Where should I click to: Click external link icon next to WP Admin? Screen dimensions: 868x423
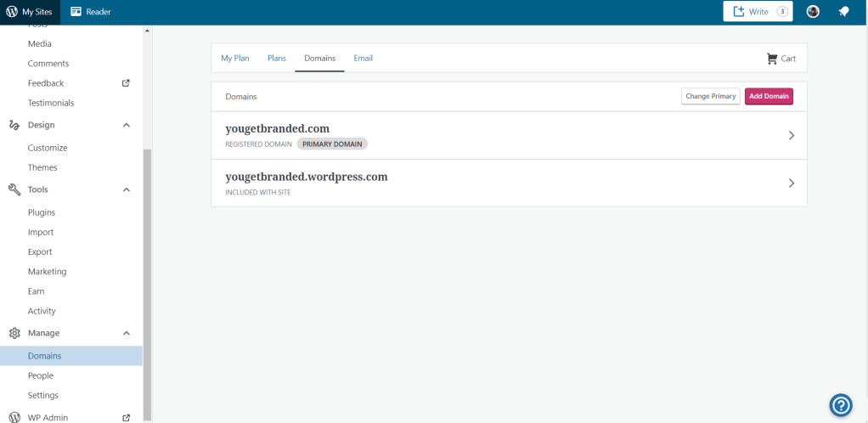point(127,417)
